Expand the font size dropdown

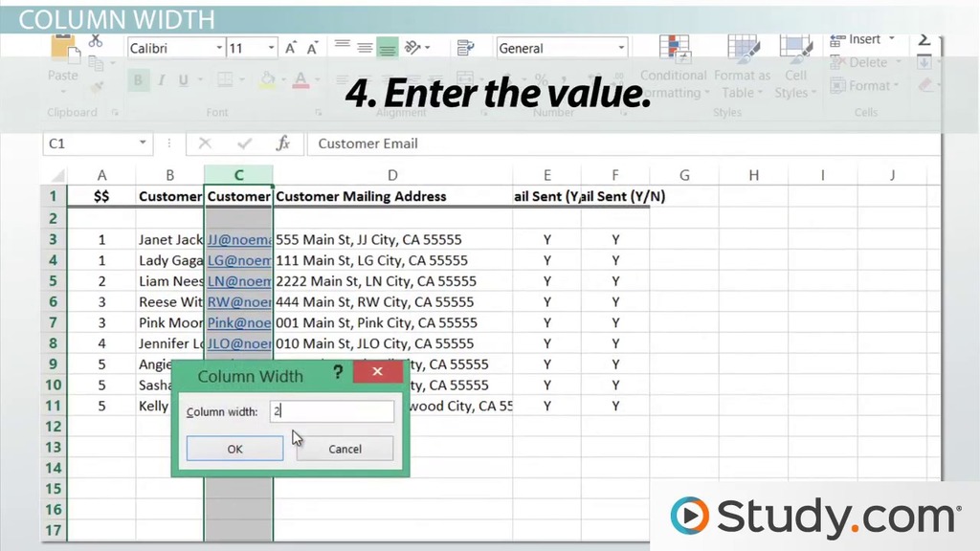(x=271, y=48)
